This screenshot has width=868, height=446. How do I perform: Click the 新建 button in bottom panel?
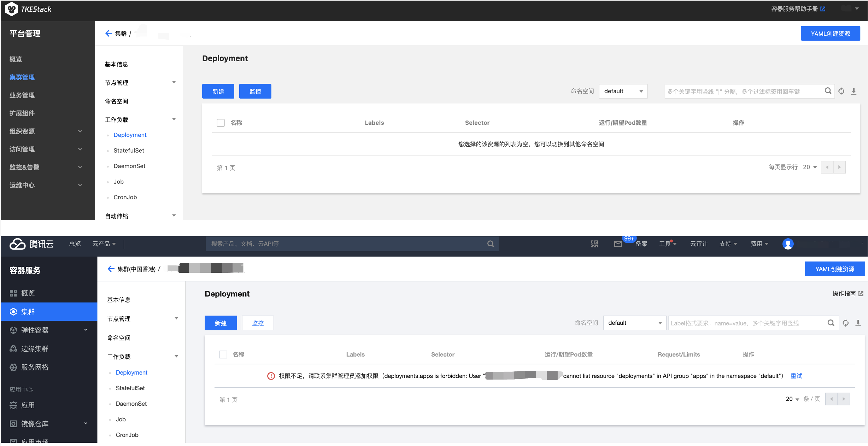pos(221,323)
